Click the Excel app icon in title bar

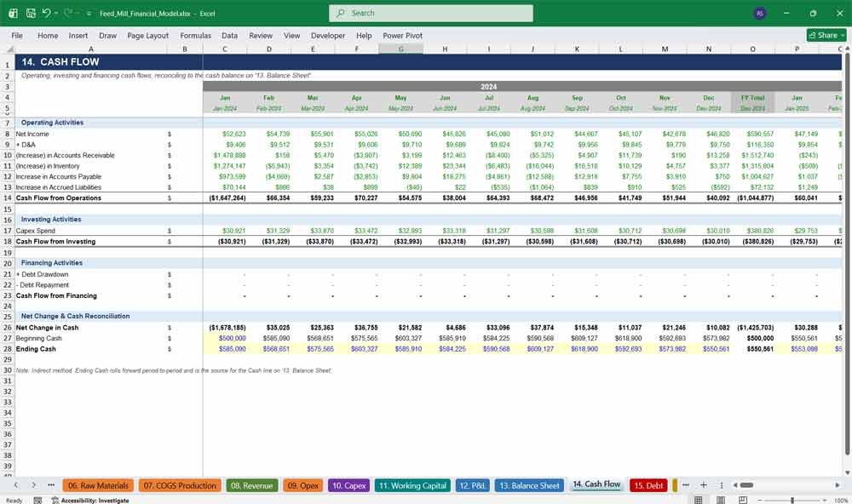coord(13,13)
